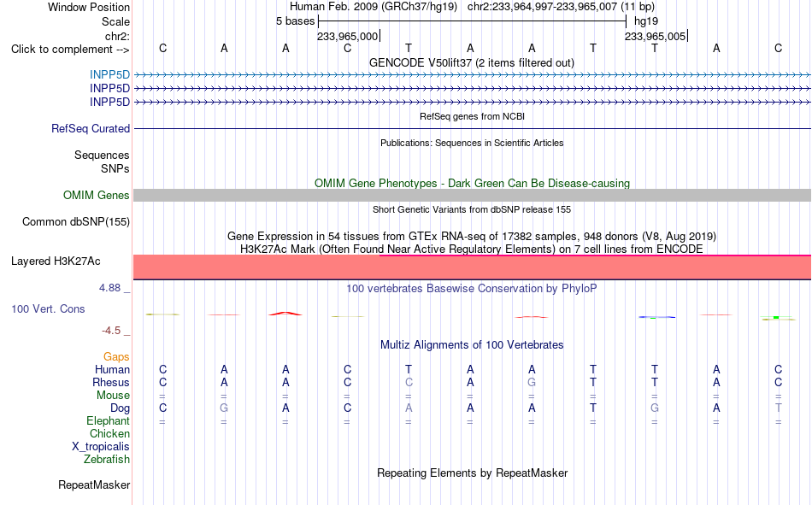
Task: Open the Common dbSNP(155) track label
Action: click(75, 221)
